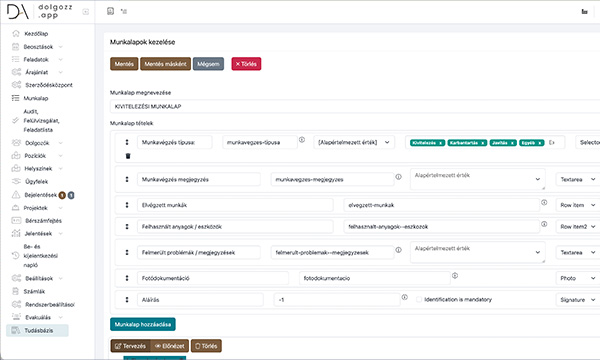Screen dimensions: 600x360
Task: Click the Projektek sidebar icon
Action: [x=15, y=208]
